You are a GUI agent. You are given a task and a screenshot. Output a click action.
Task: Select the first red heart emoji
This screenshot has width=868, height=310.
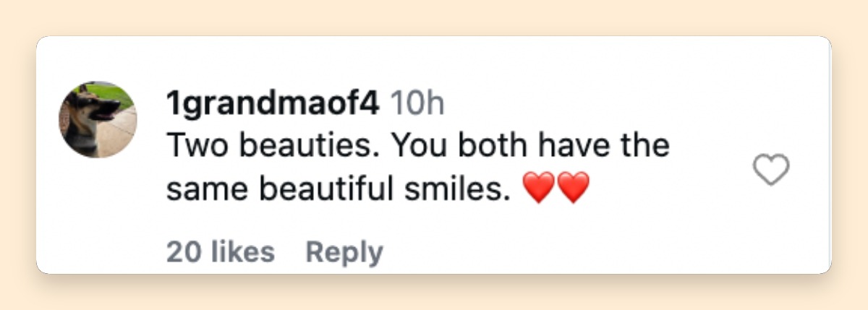pyautogui.click(x=538, y=190)
